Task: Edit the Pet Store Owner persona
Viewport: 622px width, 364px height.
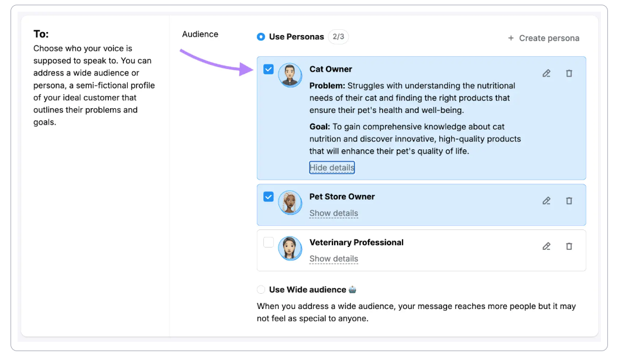Action: click(x=547, y=201)
